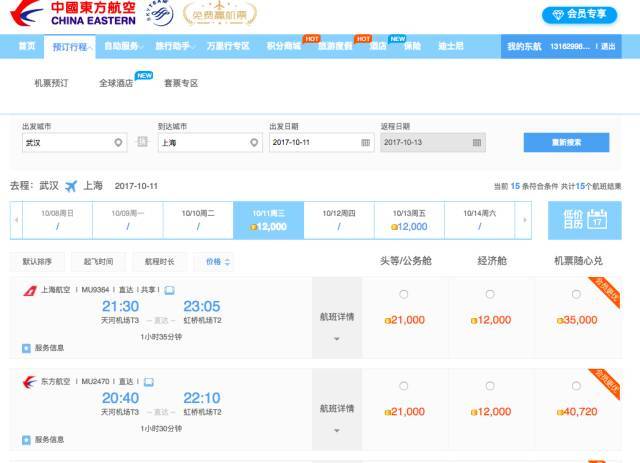Open the departure date calendar icon
Image resolution: width=640 pixels, height=463 pixels.
click(x=366, y=142)
